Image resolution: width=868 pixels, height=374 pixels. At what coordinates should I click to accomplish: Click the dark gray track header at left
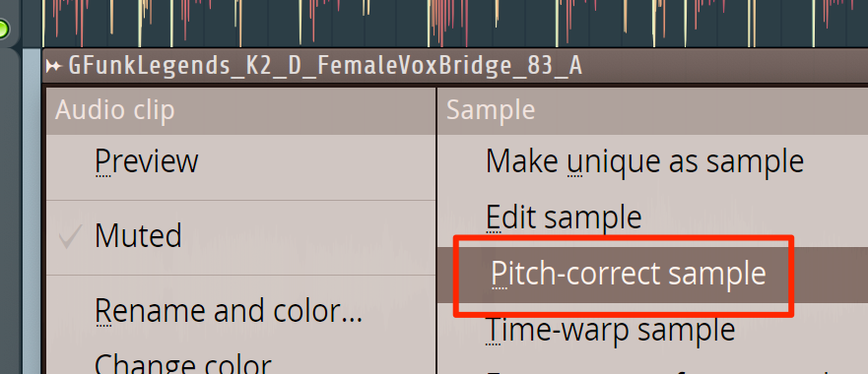pyautogui.click(x=11, y=212)
